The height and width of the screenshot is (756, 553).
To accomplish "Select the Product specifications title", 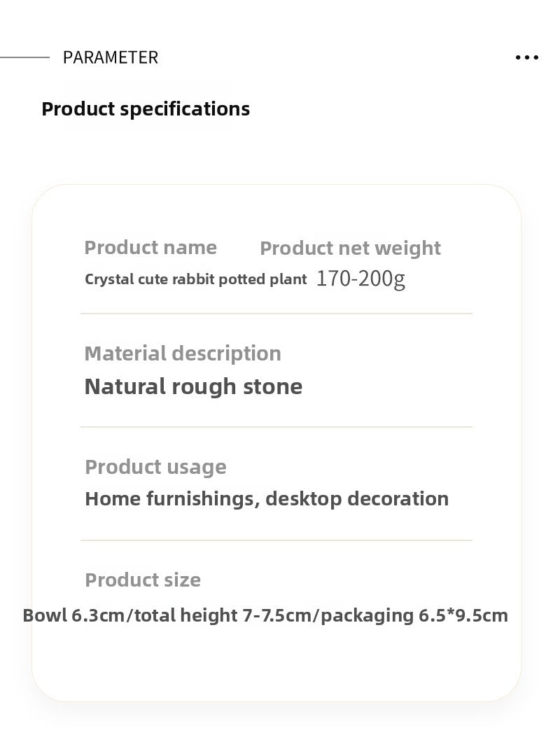I will click(146, 108).
